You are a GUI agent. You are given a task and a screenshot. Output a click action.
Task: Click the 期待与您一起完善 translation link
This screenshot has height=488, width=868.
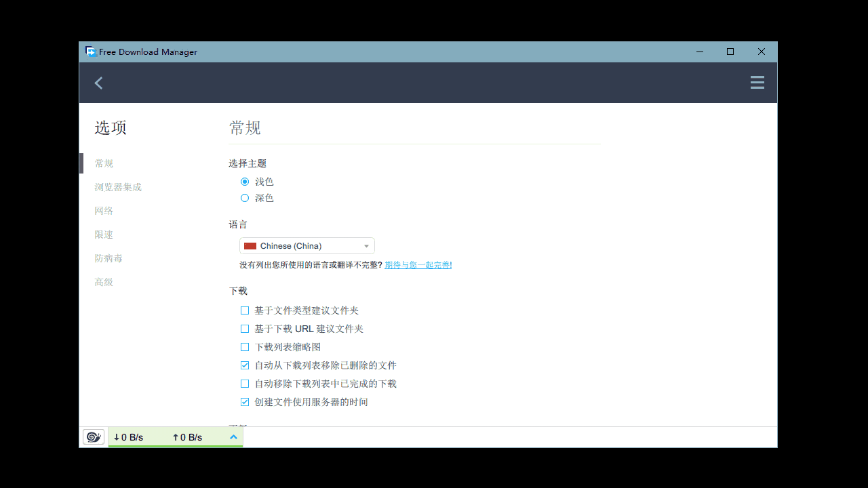pos(418,264)
